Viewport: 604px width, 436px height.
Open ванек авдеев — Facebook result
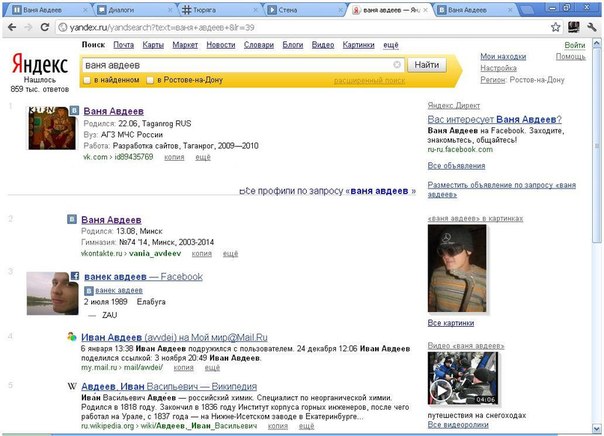[143, 277]
